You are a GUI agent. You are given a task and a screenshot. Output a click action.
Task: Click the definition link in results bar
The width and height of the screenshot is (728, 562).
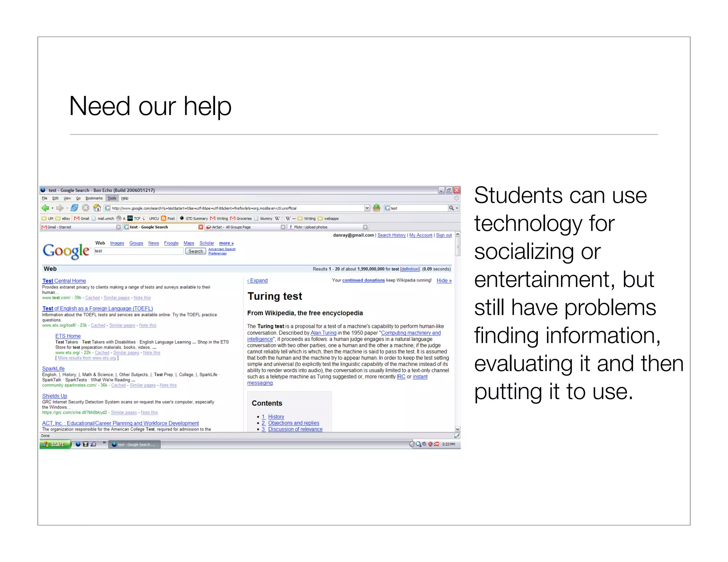[410, 269]
